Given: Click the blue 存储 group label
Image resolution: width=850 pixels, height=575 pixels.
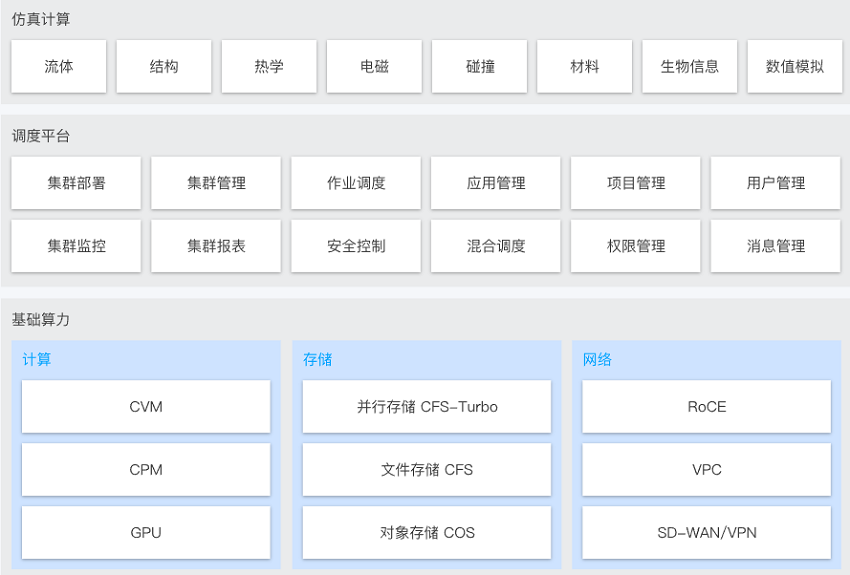Looking at the screenshot, I should pos(317,359).
